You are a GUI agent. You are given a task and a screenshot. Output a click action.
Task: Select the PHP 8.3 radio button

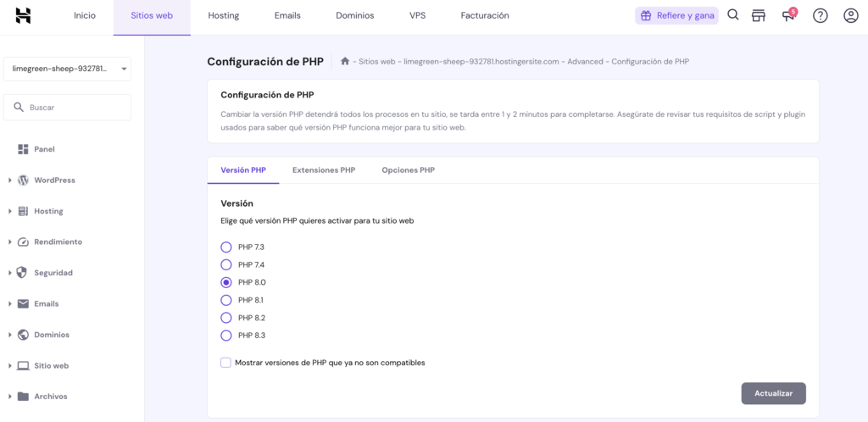click(x=226, y=336)
